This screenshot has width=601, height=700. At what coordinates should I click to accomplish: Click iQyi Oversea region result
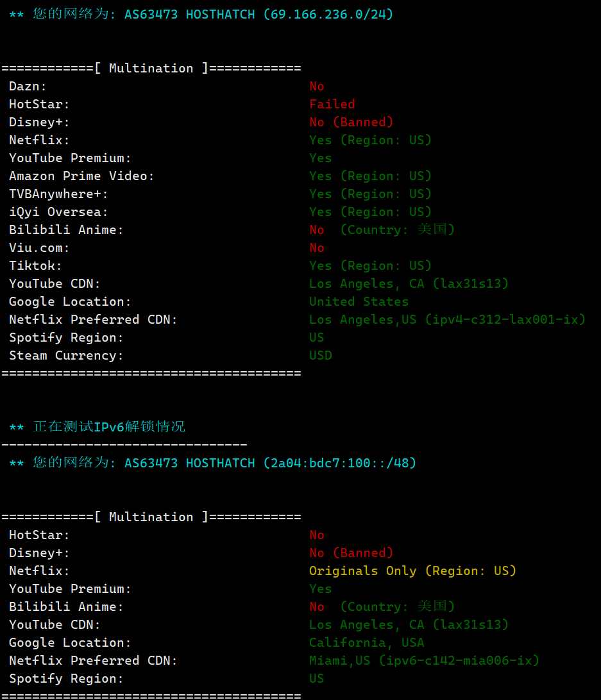point(371,212)
